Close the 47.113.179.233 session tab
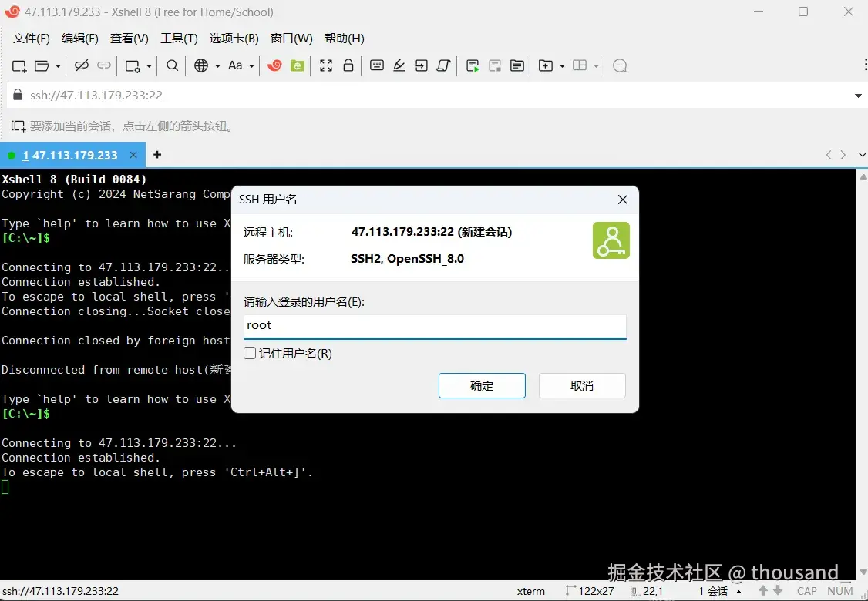Screen dimensions: 868x601 click(133, 155)
